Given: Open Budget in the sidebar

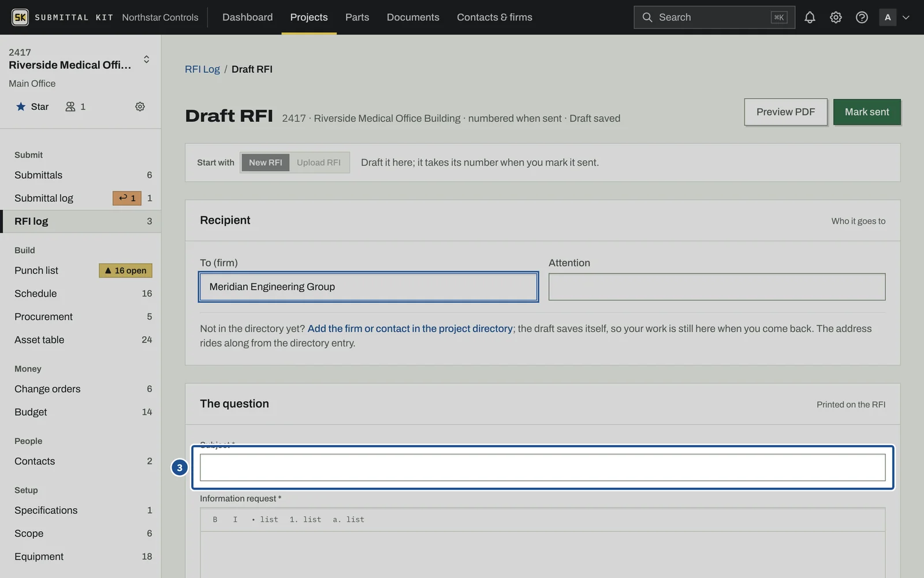Looking at the screenshot, I should [81, 412].
